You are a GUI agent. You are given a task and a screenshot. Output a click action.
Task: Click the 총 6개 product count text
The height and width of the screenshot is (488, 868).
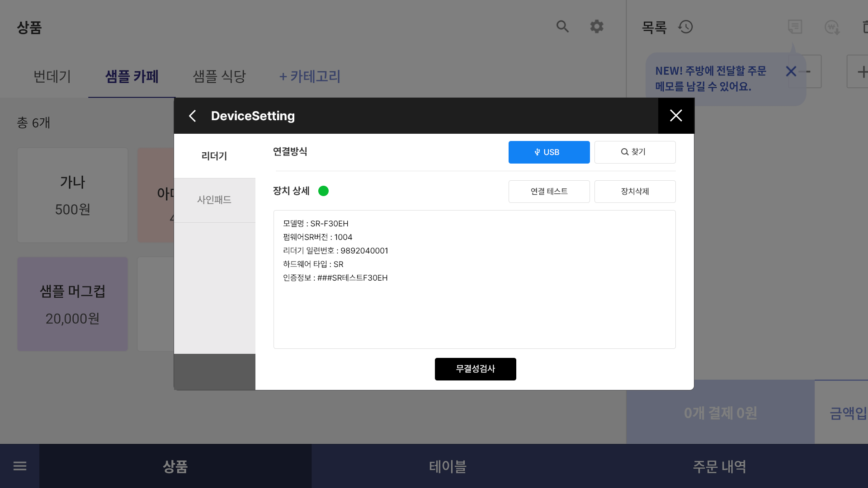(x=33, y=123)
